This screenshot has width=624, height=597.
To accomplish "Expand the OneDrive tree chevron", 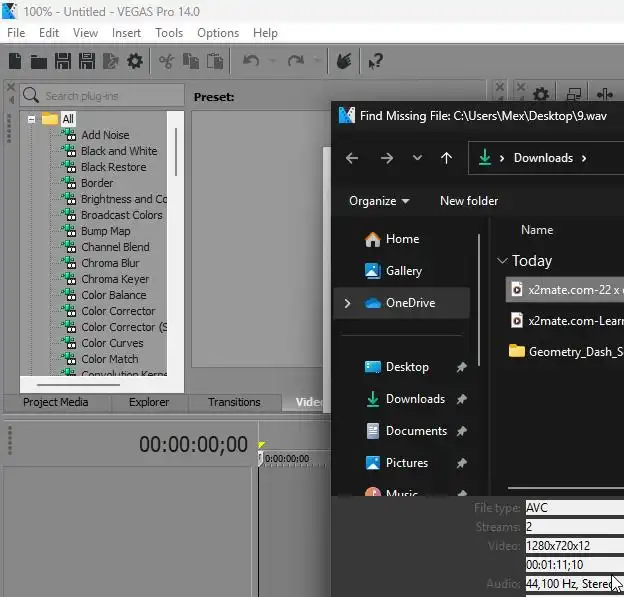I will [x=347, y=303].
